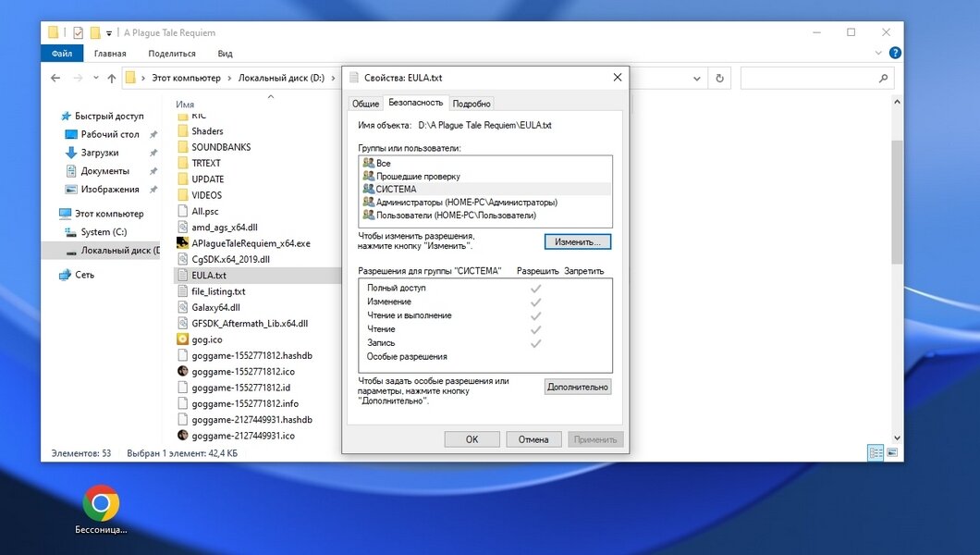
Task: Select the All.psc file icon
Action: coord(182,211)
